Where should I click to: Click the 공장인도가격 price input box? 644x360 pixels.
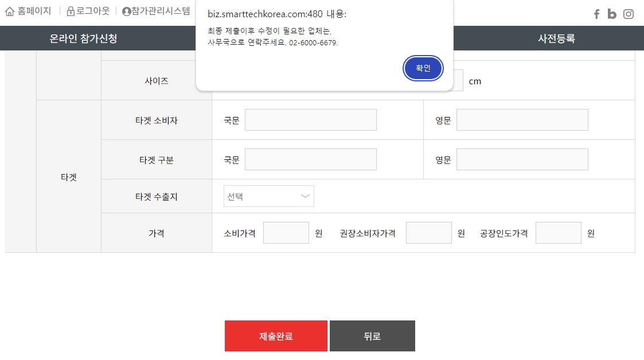click(x=558, y=233)
